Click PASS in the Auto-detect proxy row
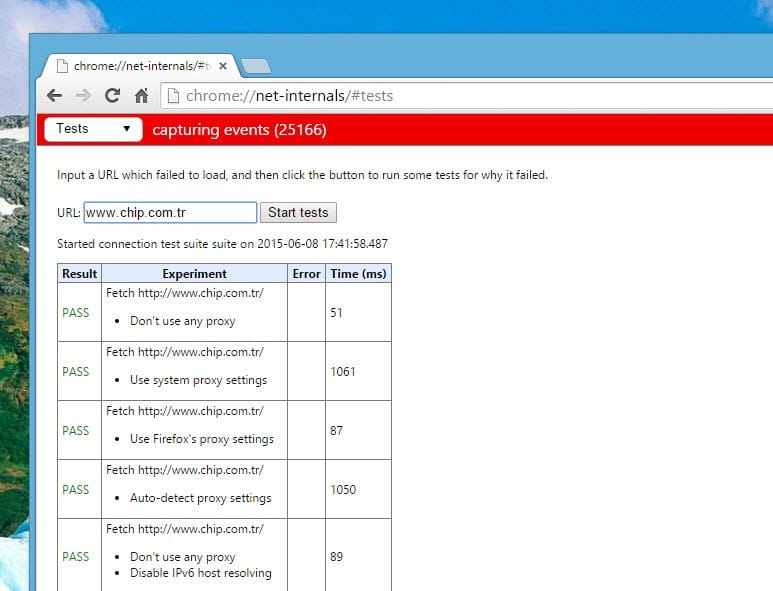 point(75,489)
